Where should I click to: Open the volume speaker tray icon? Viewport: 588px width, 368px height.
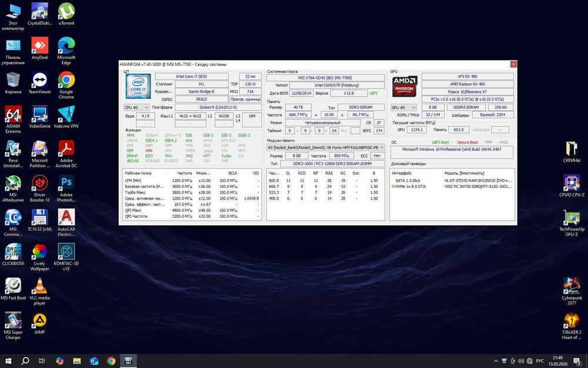[x=521, y=362]
